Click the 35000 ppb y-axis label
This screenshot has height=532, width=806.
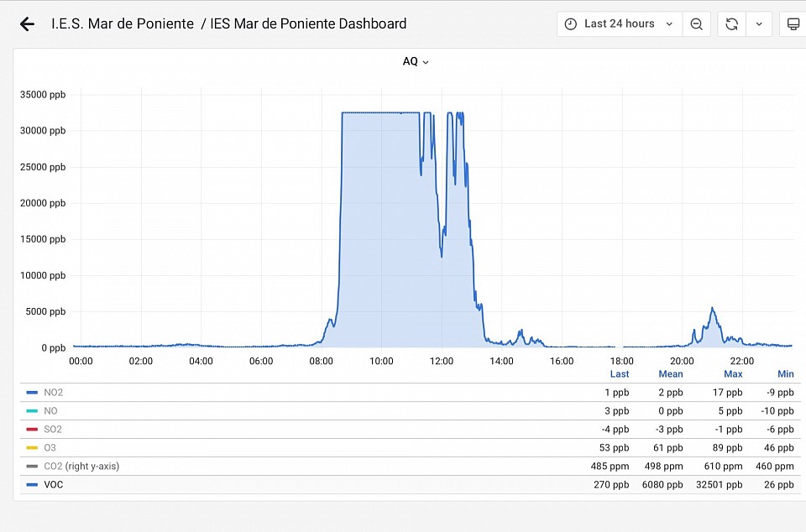(43, 95)
